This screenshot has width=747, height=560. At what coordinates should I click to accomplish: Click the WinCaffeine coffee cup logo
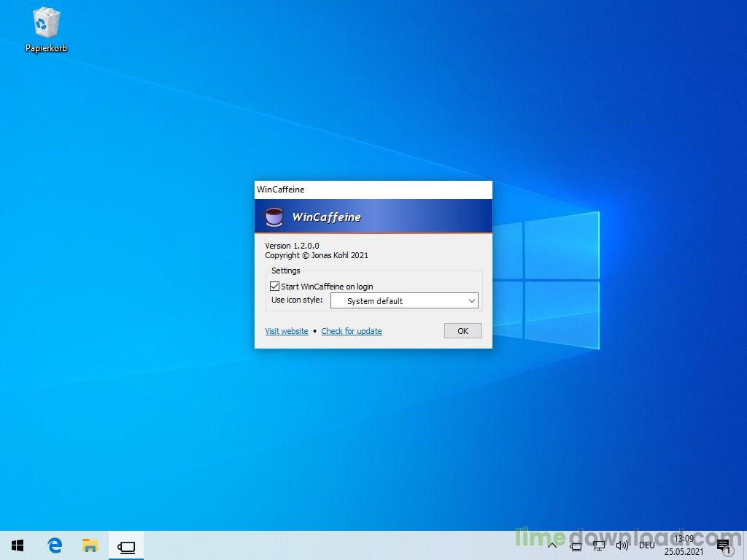click(x=274, y=217)
